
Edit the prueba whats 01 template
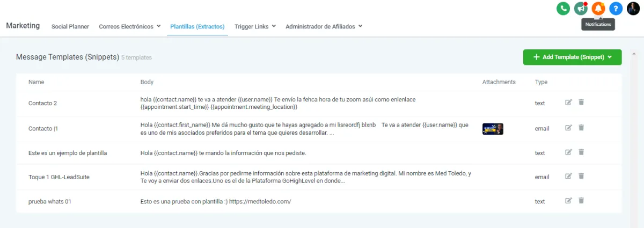(569, 201)
